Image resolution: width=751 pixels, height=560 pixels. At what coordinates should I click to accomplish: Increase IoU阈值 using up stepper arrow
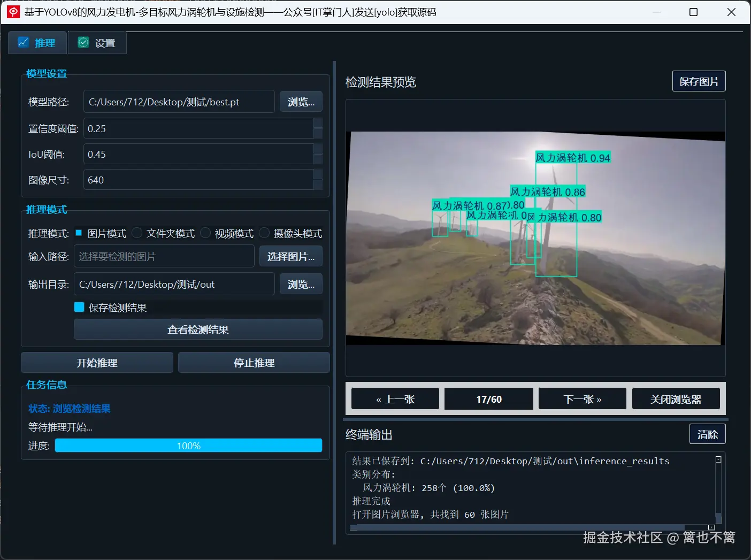(x=318, y=149)
